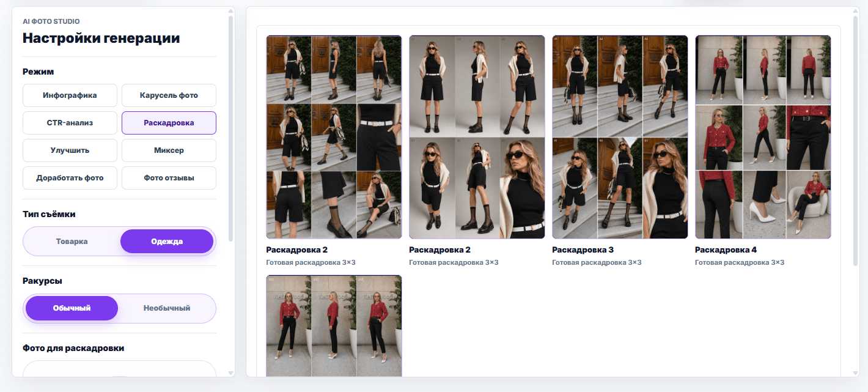868x392 pixels.
Task: Open the Доработать фото mode
Action: coord(70,178)
